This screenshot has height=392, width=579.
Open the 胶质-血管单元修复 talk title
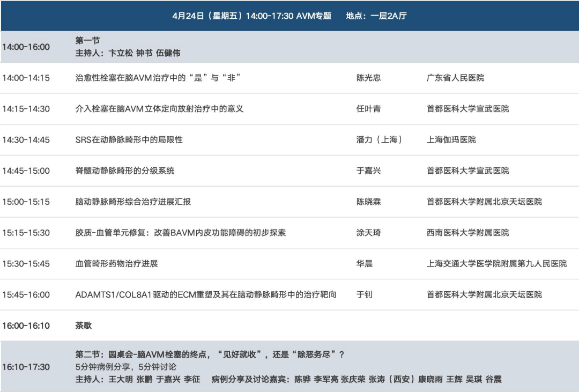pyautogui.click(x=180, y=233)
